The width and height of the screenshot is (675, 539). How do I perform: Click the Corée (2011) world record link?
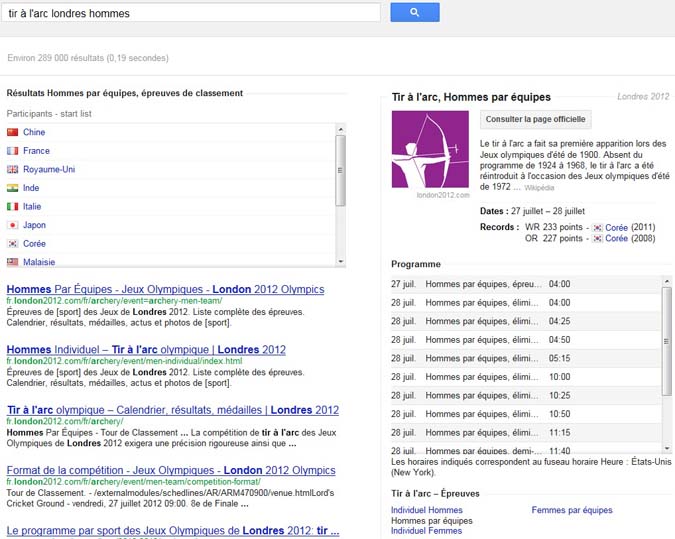[616, 228]
